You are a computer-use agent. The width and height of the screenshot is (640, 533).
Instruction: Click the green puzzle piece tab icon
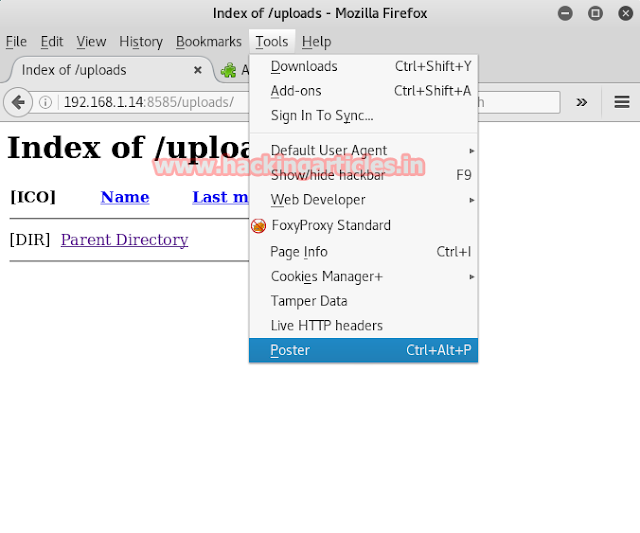(x=229, y=70)
